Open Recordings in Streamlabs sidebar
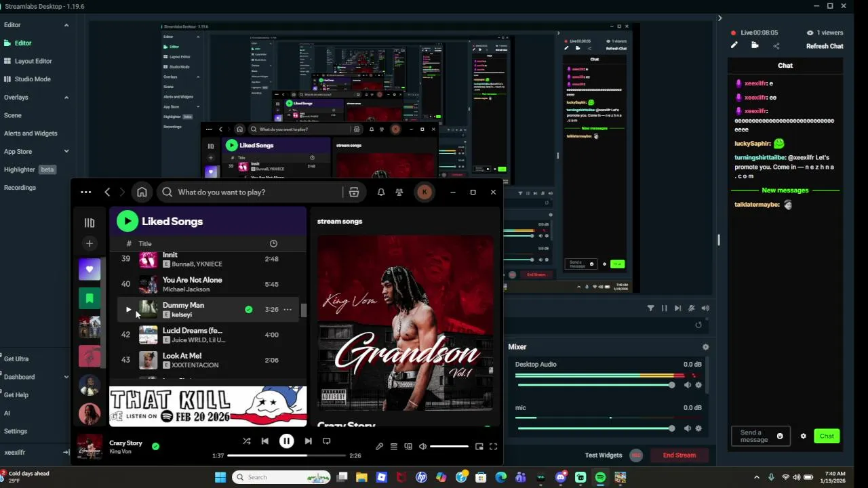This screenshot has width=868, height=488. 20,188
